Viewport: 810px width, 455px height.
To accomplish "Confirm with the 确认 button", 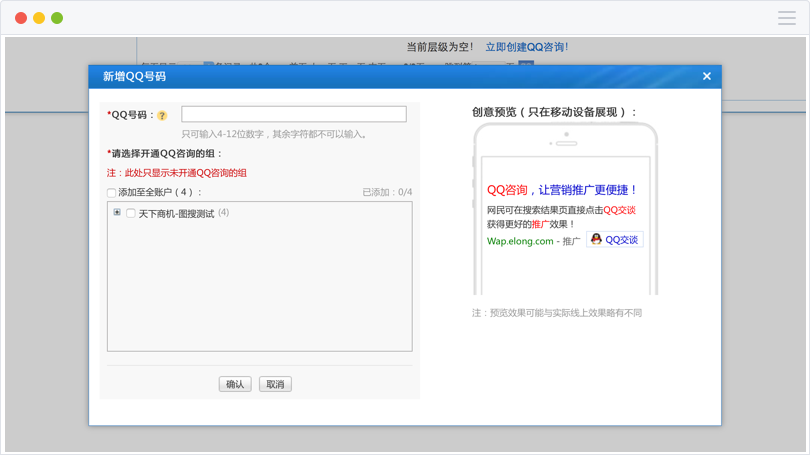I will [x=235, y=384].
